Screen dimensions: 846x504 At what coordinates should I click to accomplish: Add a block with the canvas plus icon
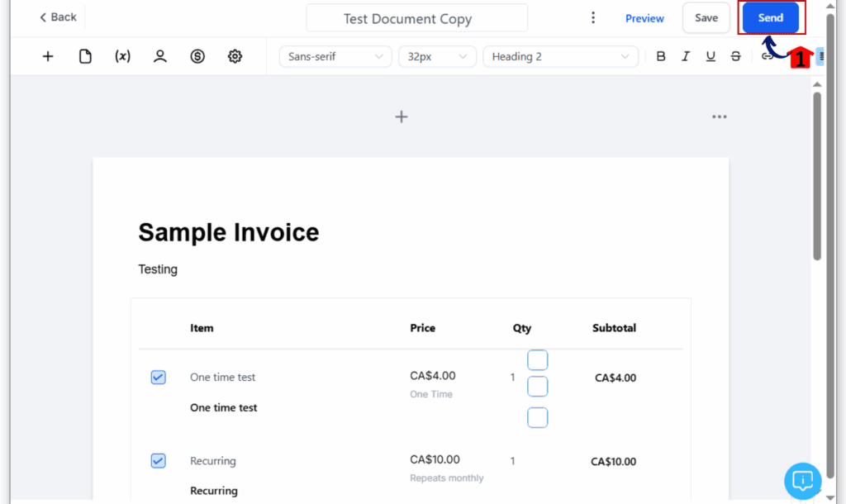click(x=402, y=116)
